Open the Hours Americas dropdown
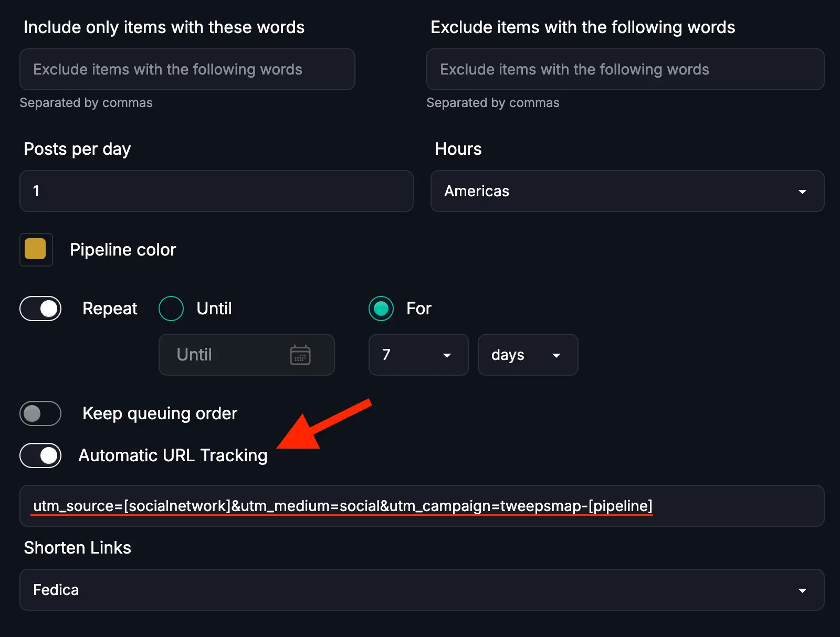 627,191
